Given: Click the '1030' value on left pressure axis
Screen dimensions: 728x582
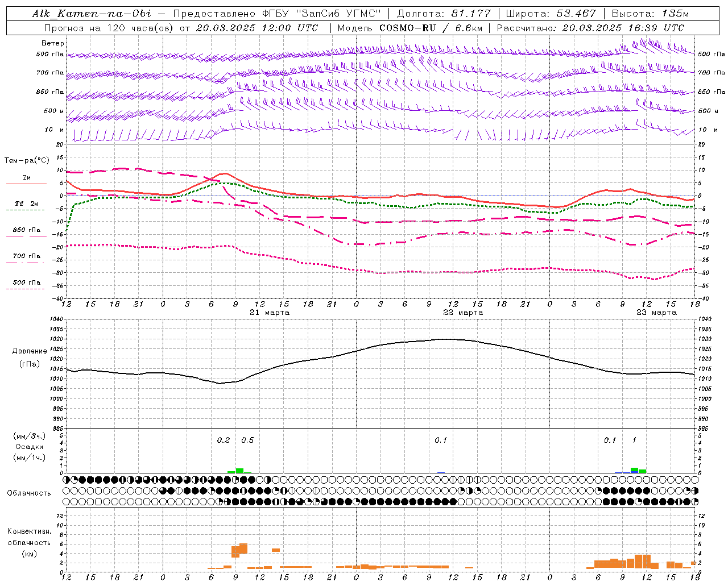Looking at the screenshot, I should pyautogui.click(x=56, y=339).
